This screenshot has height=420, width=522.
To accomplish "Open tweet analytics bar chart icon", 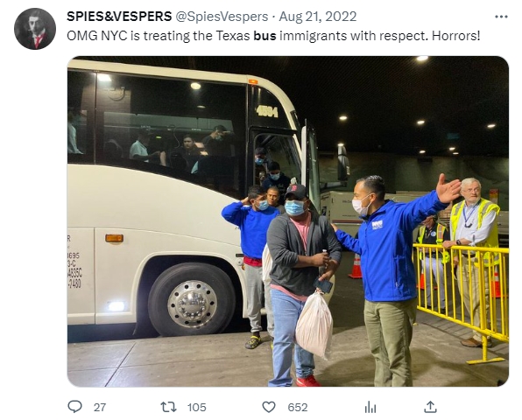I will point(370,407).
